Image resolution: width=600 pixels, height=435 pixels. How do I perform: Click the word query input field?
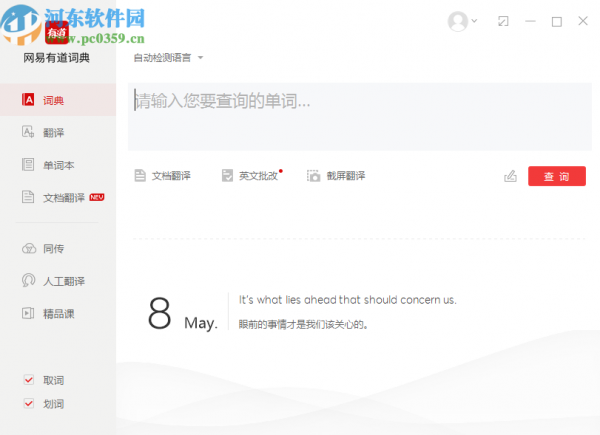pyautogui.click(x=360, y=117)
